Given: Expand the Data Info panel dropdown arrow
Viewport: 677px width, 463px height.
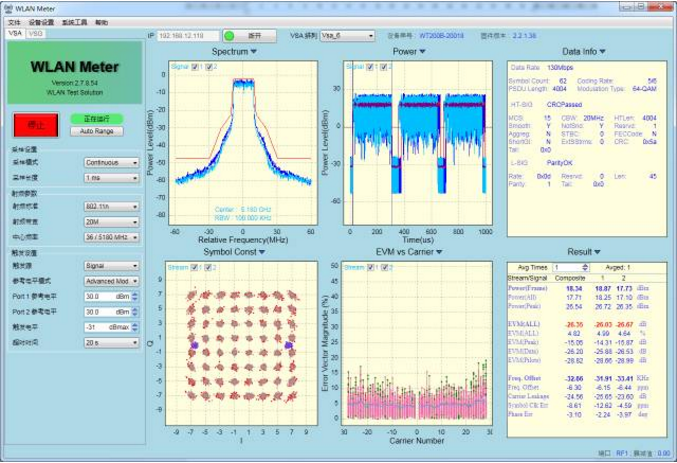Looking at the screenshot, I should tap(602, 51).
